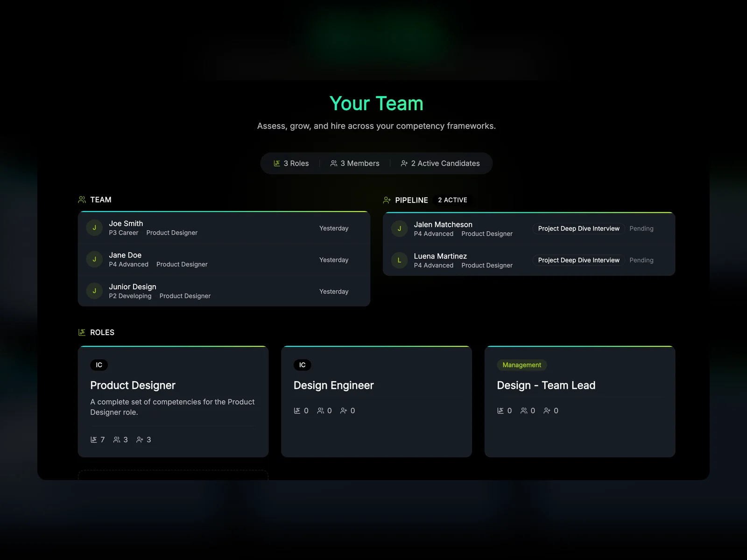Click the IC badge on Product Designer card

pyautogui.click(x=99, y=365)
